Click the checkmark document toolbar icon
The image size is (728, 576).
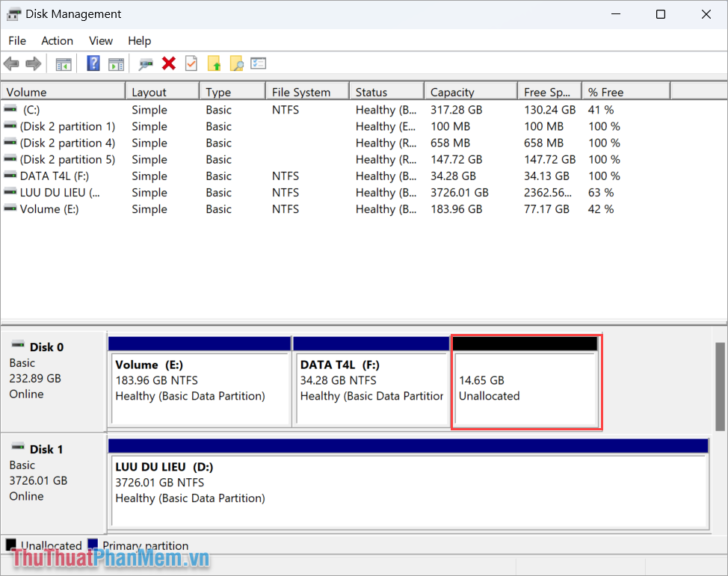tap(191, 64)
